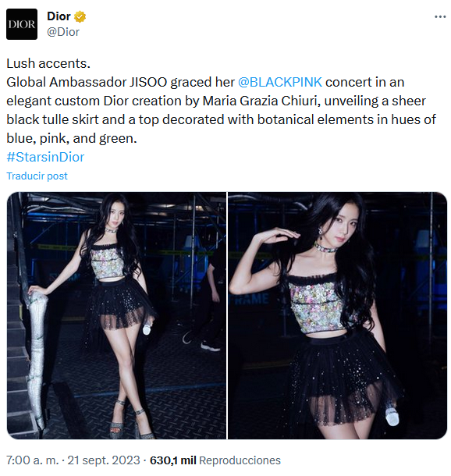Open the right close-up photo
This screenshot has width=451, height=476.
(338, 315)
